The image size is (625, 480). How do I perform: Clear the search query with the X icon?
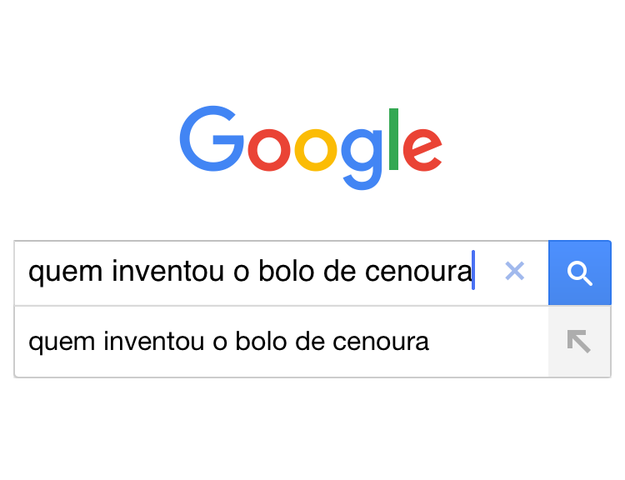514,271
